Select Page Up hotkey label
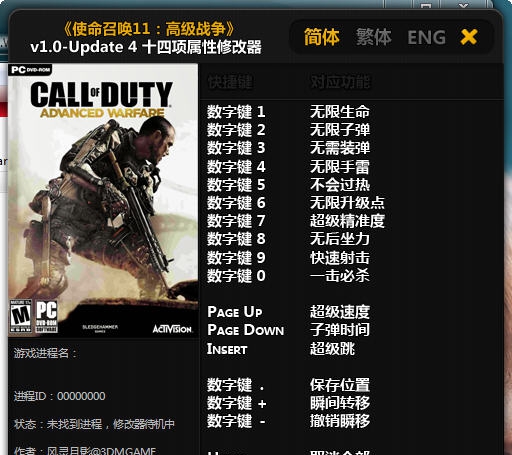The image size is (512, 455). (x=235, y=312)
